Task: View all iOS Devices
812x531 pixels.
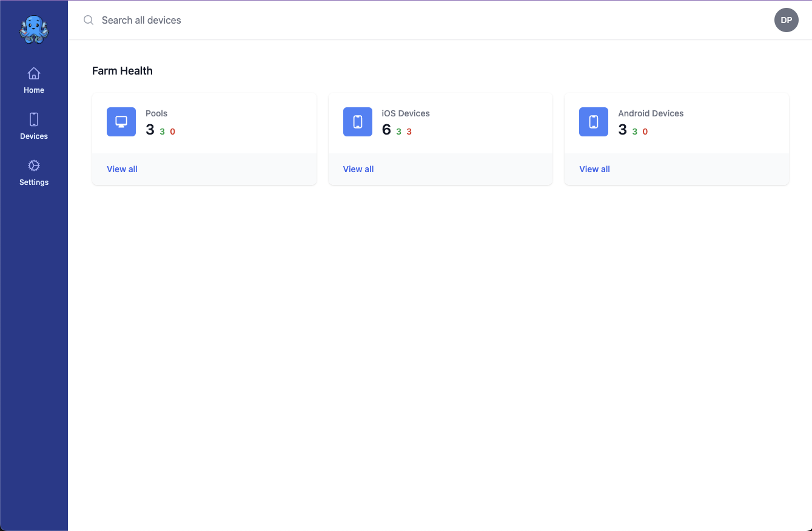Action: [x=358, y=169]
